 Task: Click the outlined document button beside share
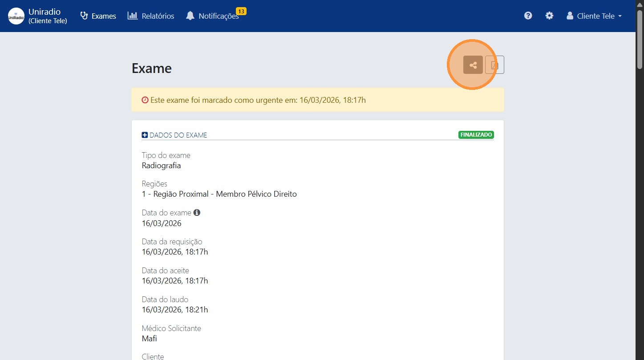[x=494, y=65]
